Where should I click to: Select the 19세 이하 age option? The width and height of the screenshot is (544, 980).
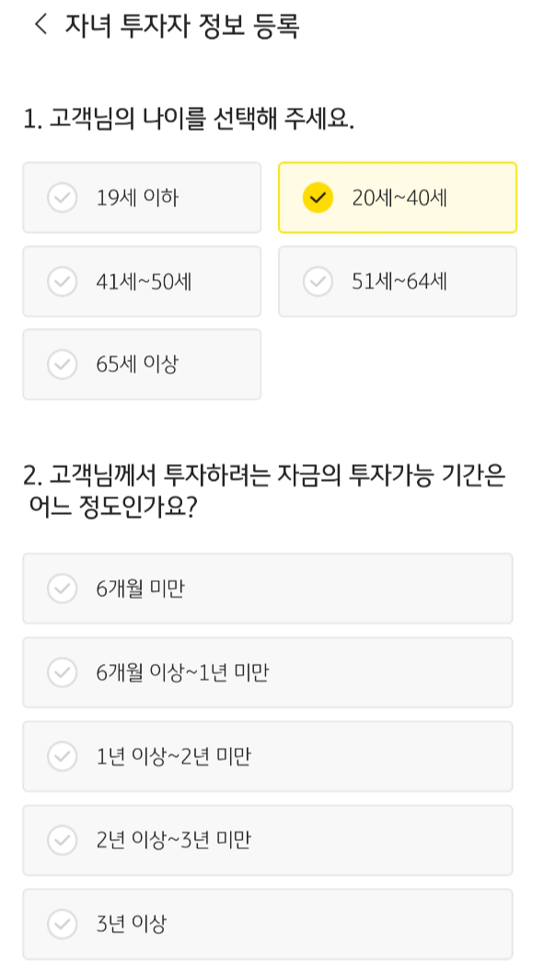(x=141, y=197)
